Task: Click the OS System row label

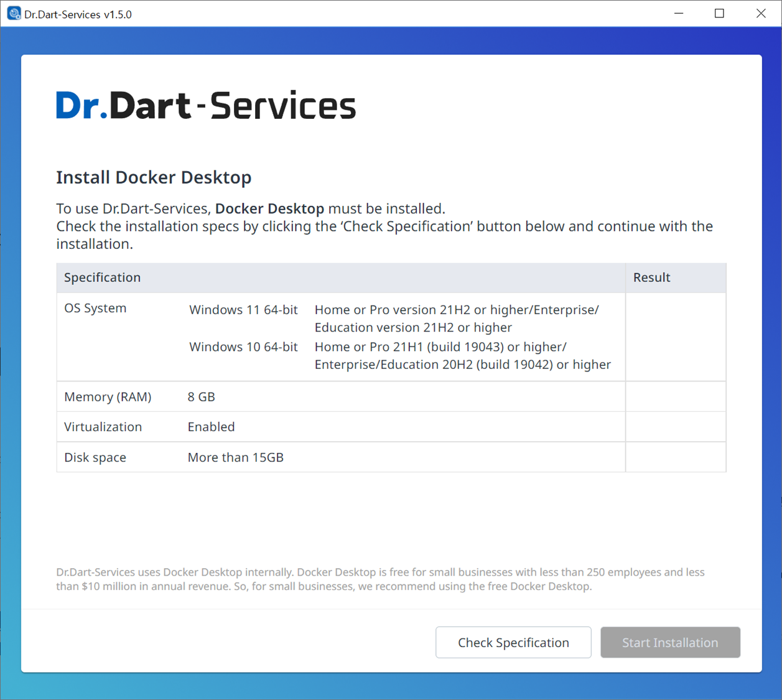Action: pos(95,308)
